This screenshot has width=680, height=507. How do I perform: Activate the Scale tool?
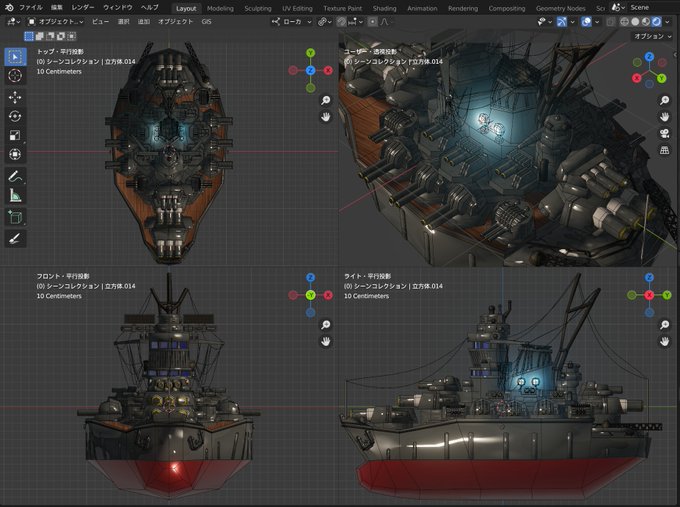(15, 135)
